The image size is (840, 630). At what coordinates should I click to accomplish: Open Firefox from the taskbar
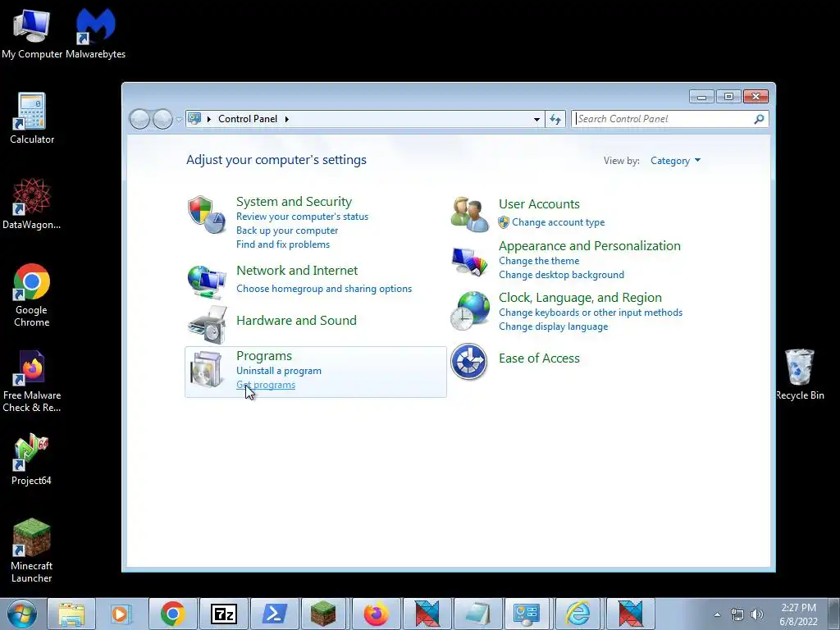pyautogui.click(x=376, y=614)
